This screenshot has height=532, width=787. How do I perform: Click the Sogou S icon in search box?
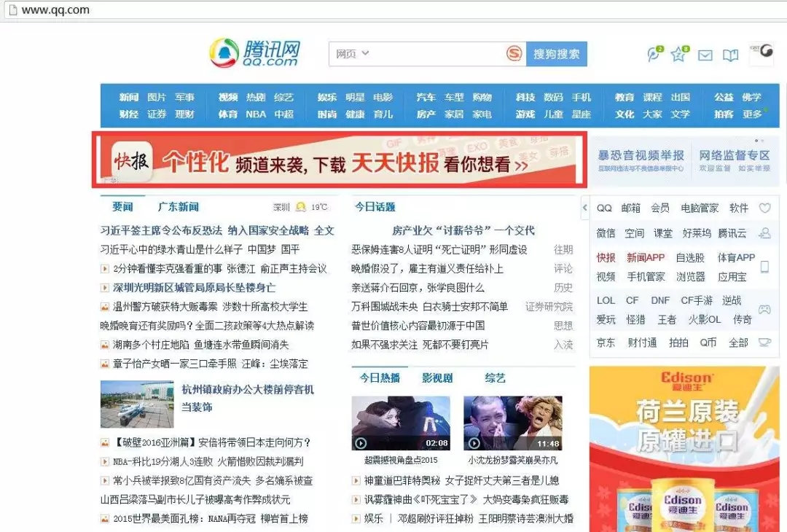[x=514, y=53]
